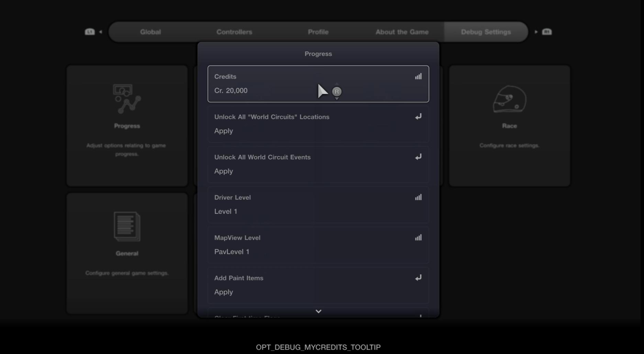Screen dimensions: 644x354
Task: Click the Progress chart icon tile
Action: (x=127, y=99)
